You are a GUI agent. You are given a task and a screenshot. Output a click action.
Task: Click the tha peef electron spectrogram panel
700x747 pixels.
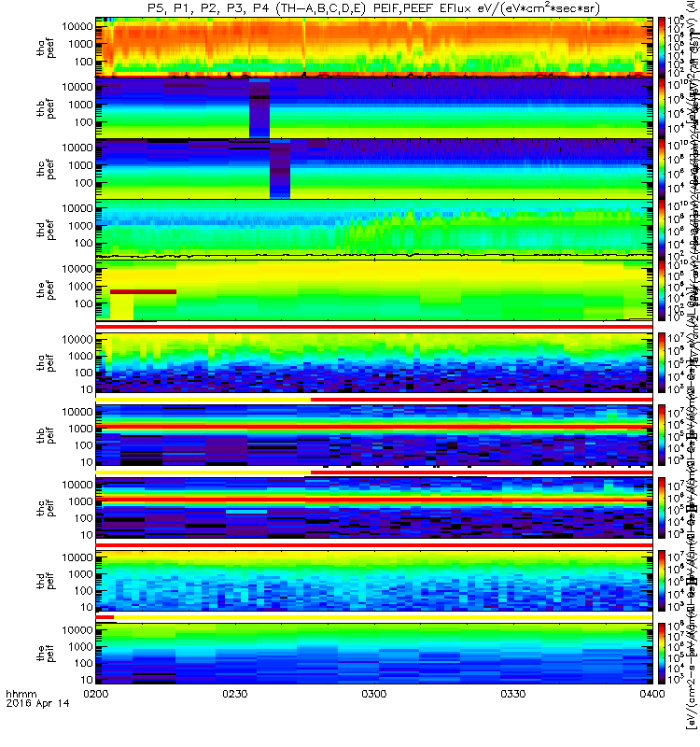374,48
